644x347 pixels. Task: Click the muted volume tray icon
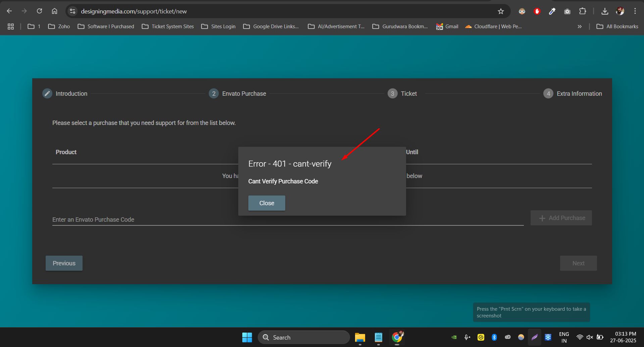pos(590,337)
